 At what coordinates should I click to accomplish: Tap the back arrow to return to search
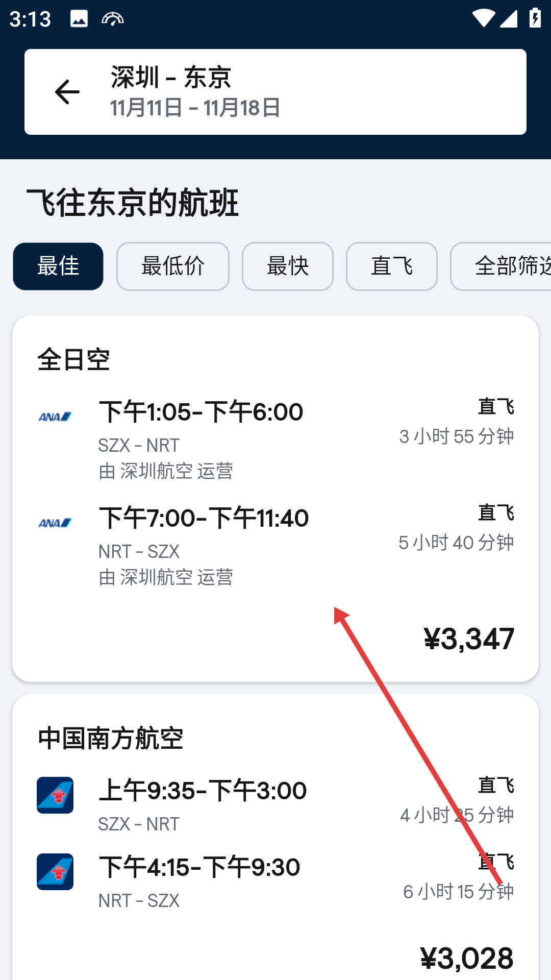[x=66, y=91]
